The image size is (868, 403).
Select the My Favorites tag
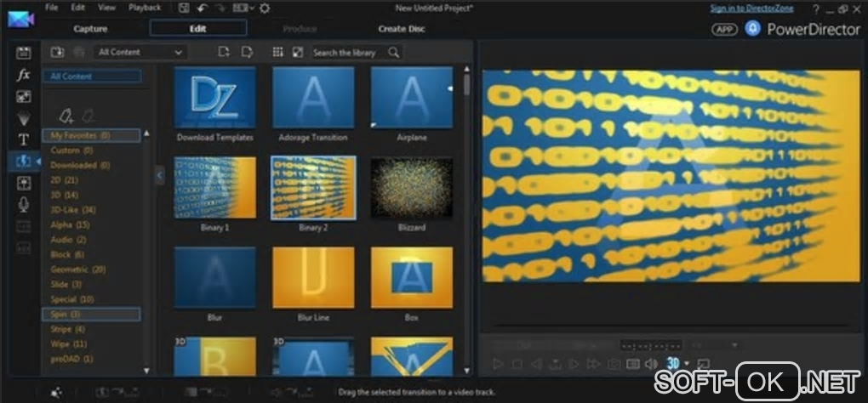coord(91,135)
